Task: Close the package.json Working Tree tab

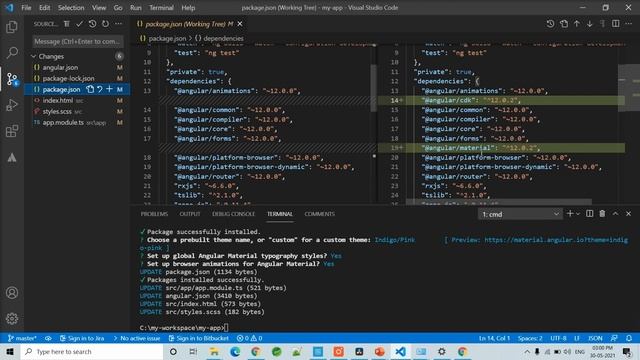Action: pyautogui.click(x=240, y=24)
